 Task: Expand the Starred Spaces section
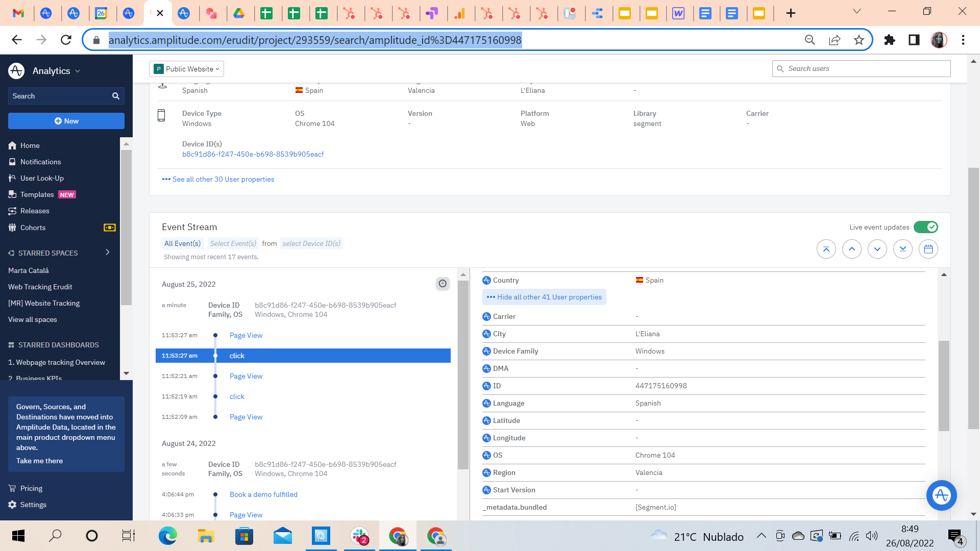(107, 253)
